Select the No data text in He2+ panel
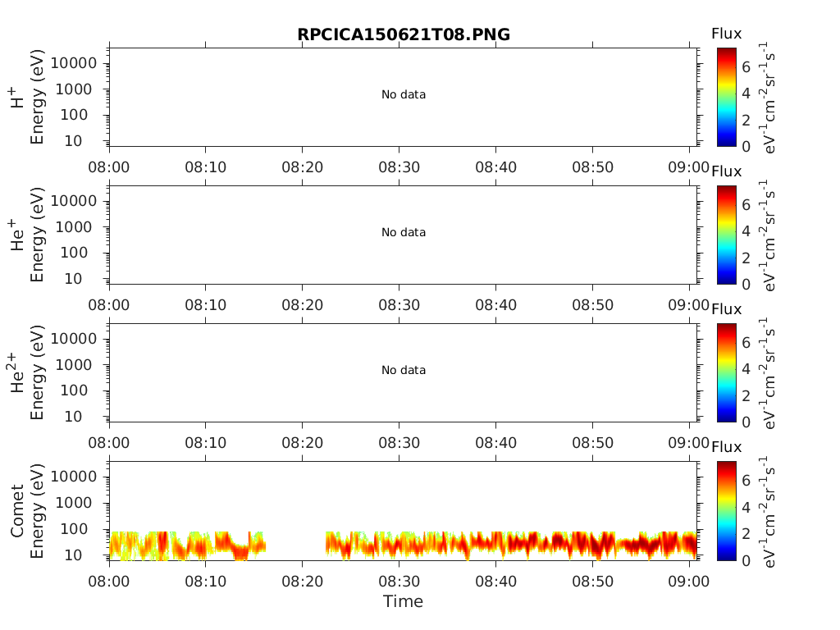This screenshot has height=630, width=840. pyautogui.click(x=404, y=370)
